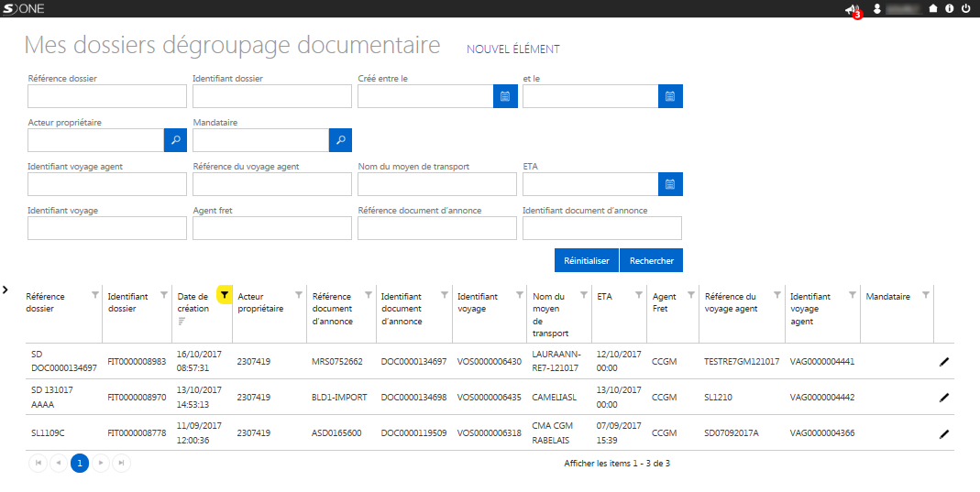
Task: Focus the Identifiant voyage input
Action: click(x=107, y=228)
